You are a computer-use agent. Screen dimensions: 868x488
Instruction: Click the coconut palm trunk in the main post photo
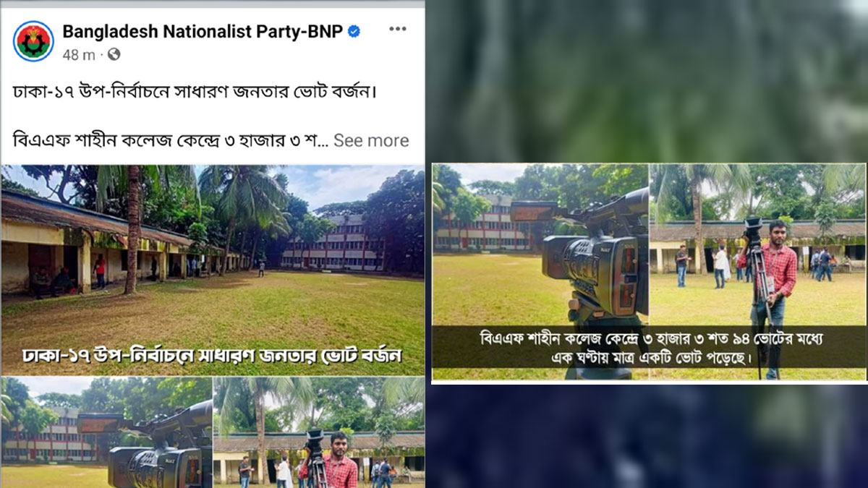coord(132,230)
